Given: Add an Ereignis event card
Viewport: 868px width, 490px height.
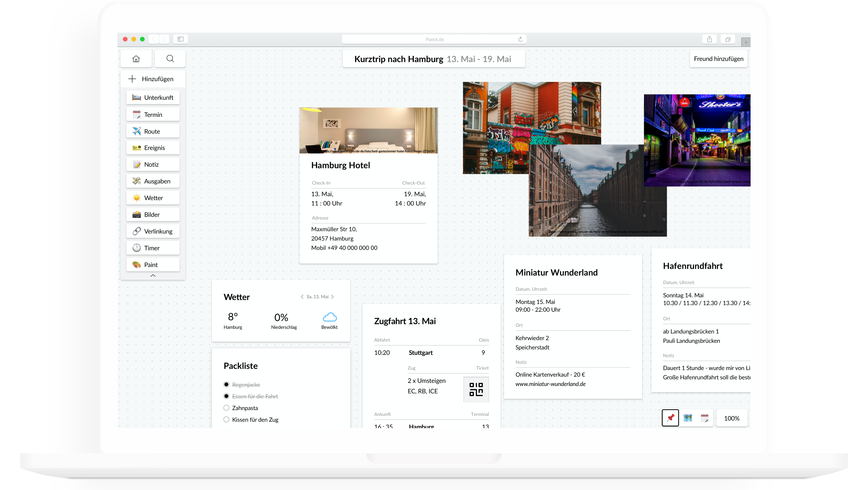Looking at the screenshot, I should tap(153, 148).
